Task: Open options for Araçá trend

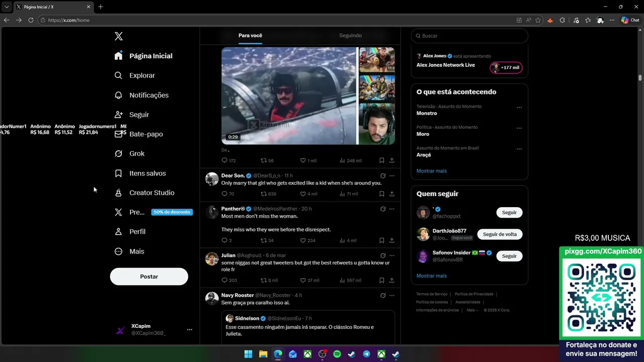Action: point(519,149)
